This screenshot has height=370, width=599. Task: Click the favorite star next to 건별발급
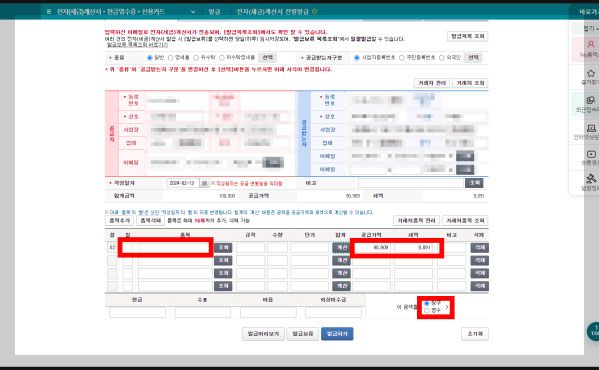coord(314,11)
